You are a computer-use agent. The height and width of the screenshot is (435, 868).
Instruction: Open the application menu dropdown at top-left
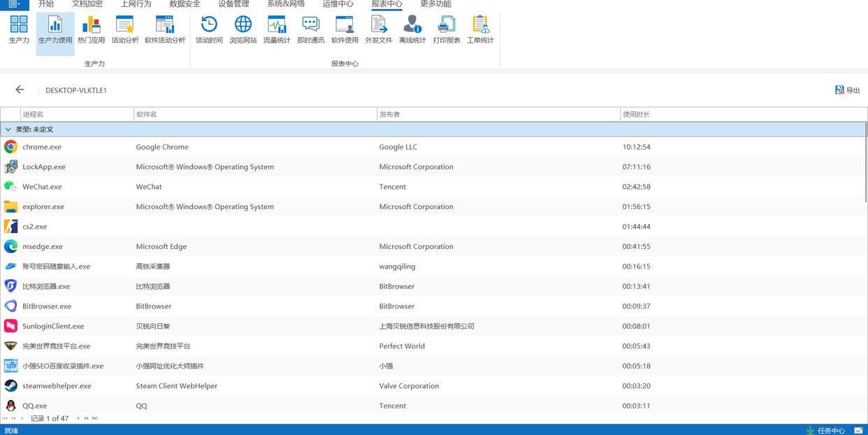[x=14, y=4]
